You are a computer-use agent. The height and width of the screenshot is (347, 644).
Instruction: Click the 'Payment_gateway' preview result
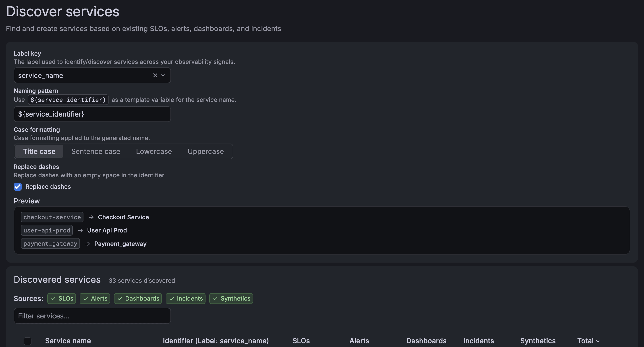tap(120, 244)
